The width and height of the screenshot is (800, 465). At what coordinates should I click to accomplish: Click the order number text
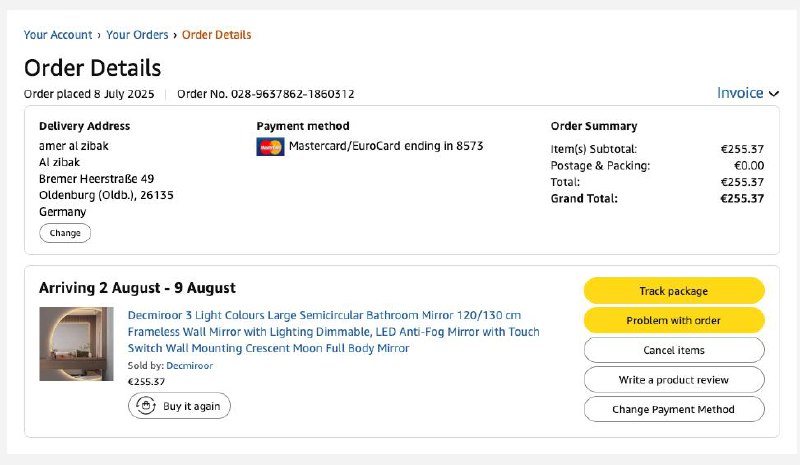click(x=266, y=95)
